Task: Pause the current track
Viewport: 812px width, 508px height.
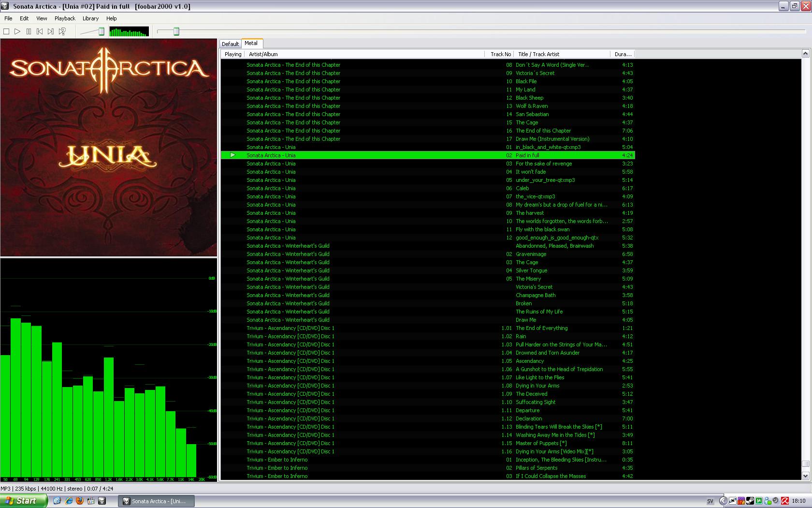Action: point(29,31)
